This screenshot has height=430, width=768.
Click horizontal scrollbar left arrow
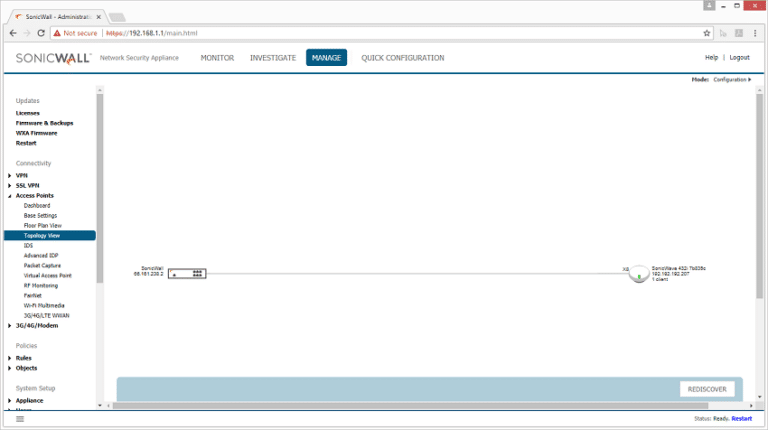click(x=108, y=406)
